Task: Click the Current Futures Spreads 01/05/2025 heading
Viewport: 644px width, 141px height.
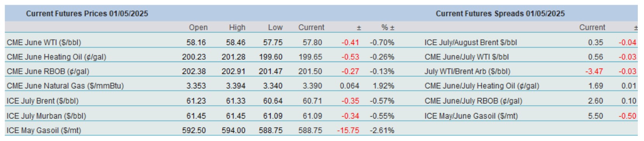Action: pyautogui.click(x=500, y=14)
